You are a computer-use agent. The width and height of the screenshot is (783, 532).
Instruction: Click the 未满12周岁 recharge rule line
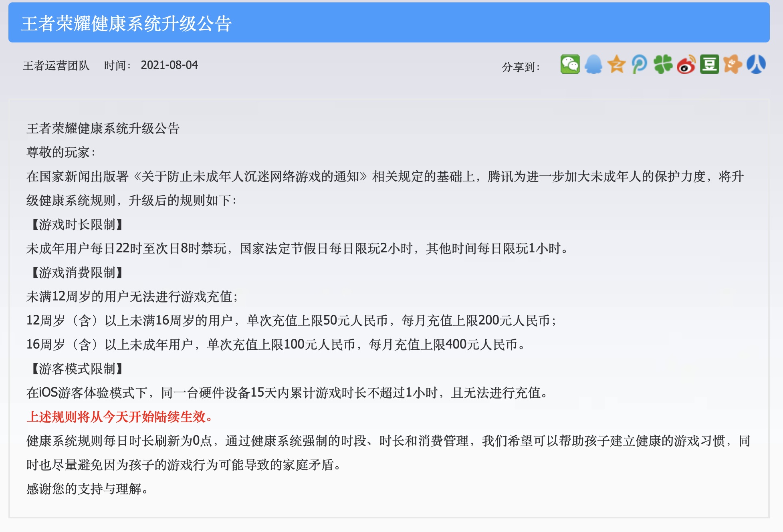[x=132, y=297]
